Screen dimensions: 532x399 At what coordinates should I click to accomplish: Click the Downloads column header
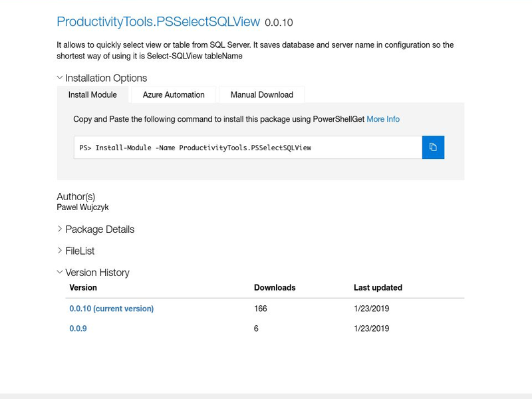[x=275, y=287]
